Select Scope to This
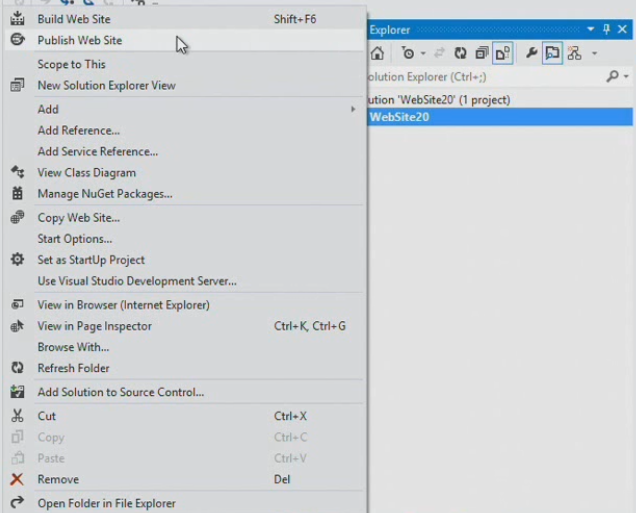 pos(184,64)
